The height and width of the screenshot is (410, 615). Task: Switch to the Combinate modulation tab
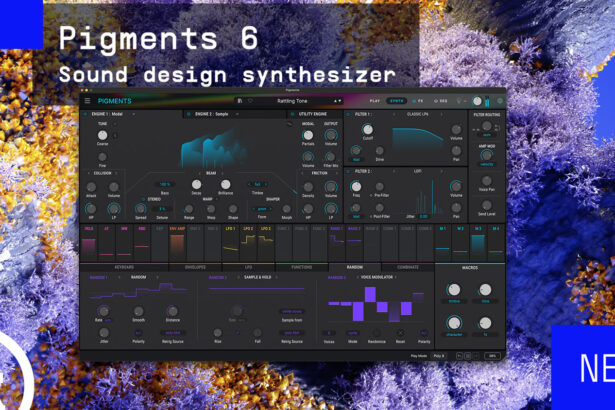click(408, 268)
